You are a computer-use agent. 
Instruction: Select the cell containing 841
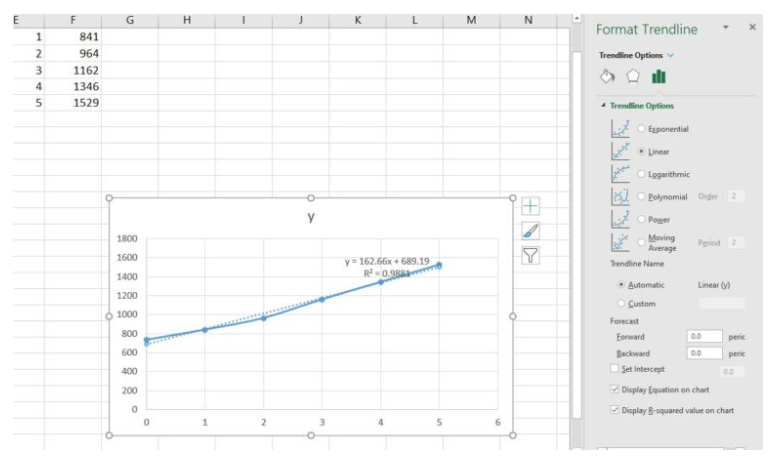coord(73,37)
